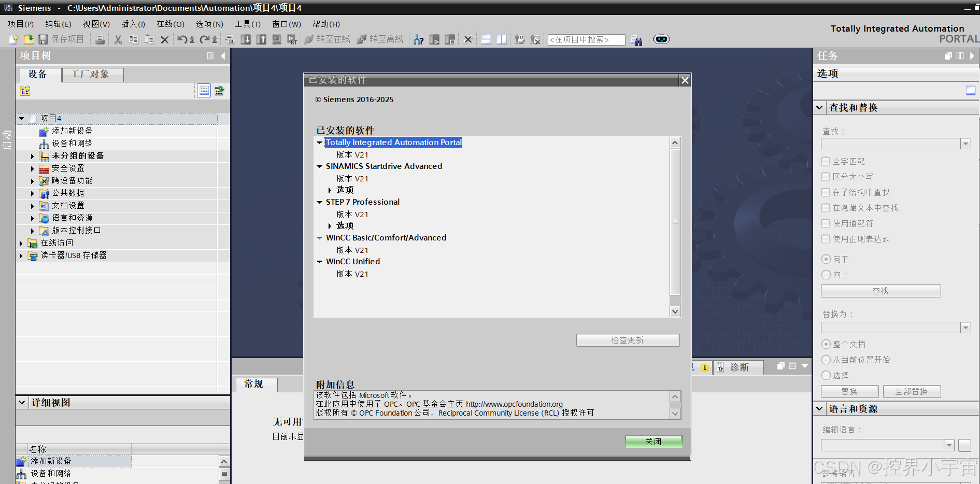Viewport: 980px width, 484px height.
Task: Collapse the Totally Integrated Automation Portal entry
Action: (x=320, y=143)
